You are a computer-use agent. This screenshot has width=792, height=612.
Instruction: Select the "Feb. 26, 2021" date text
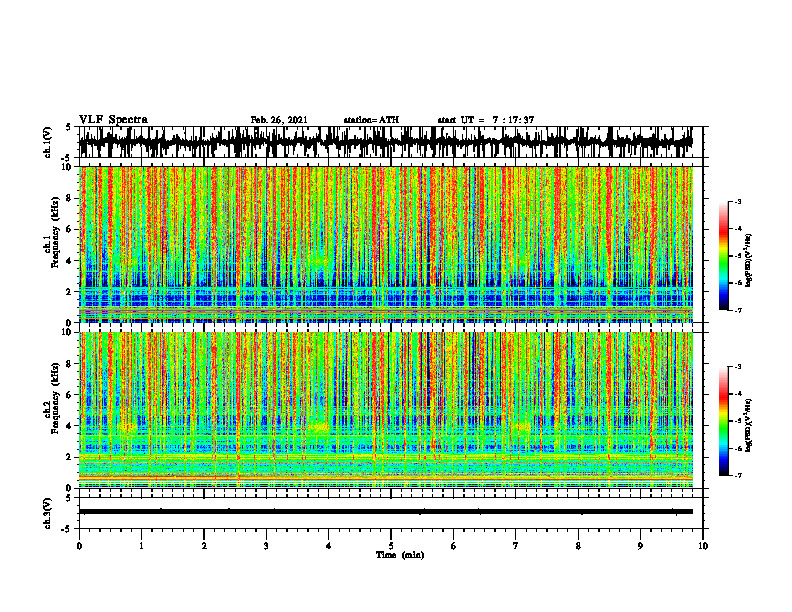279,120
